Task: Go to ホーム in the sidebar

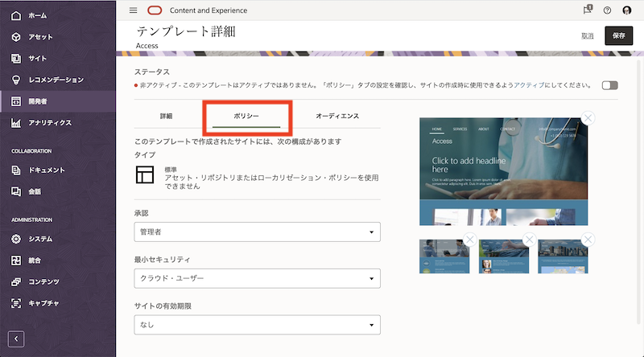Action: (x=37, y=15)
